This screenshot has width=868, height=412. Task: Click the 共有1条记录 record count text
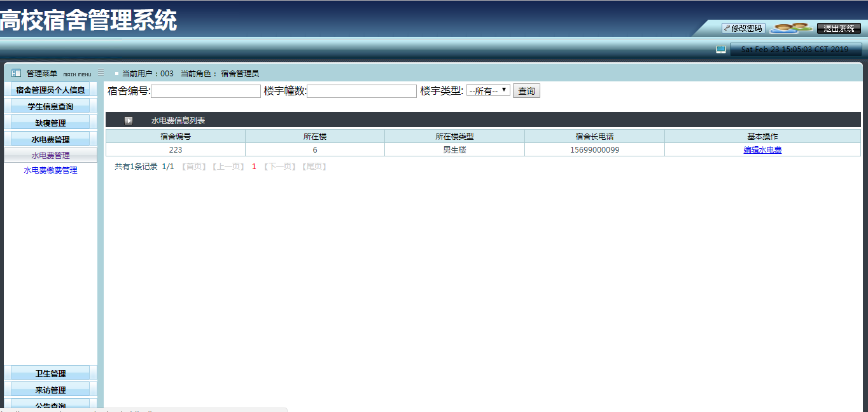(x=136, y=167)
